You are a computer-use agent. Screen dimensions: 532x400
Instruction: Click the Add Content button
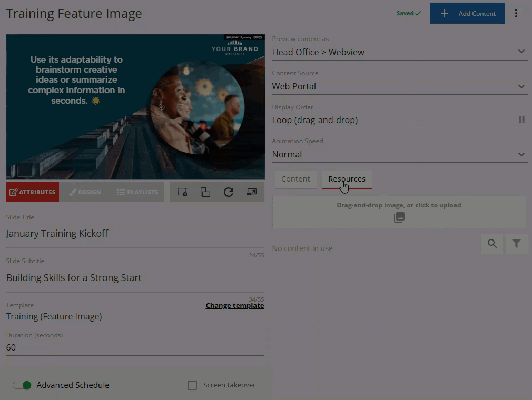(467, 13)
